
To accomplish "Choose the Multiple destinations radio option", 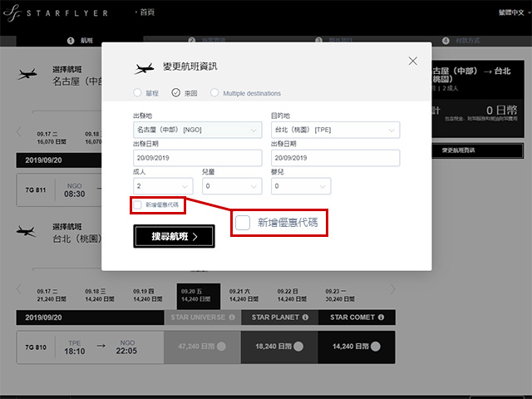I will click(214, 93).
